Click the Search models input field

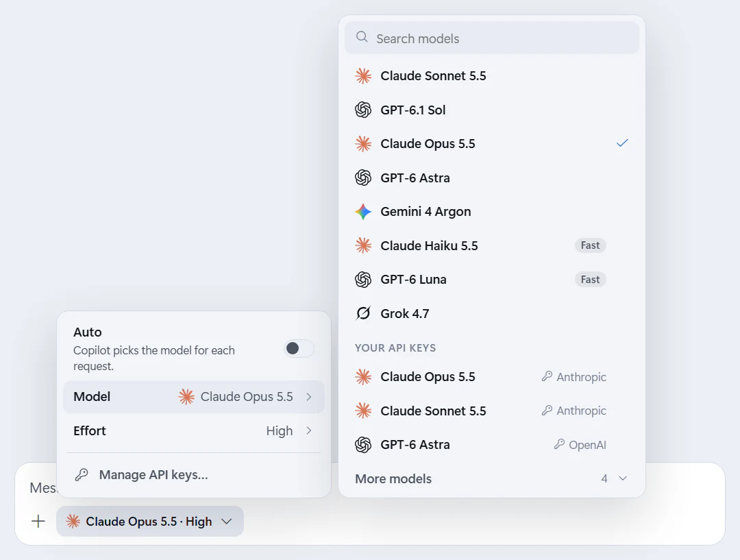point(492,38)
